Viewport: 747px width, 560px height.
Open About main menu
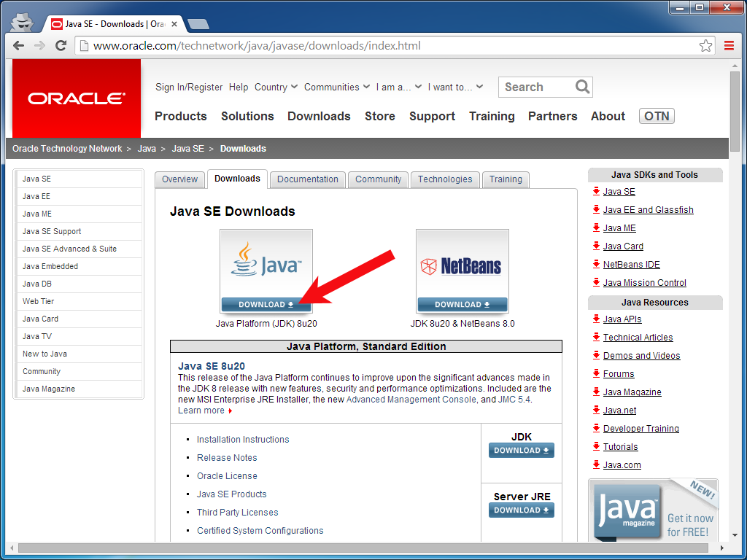pos(608,116)
